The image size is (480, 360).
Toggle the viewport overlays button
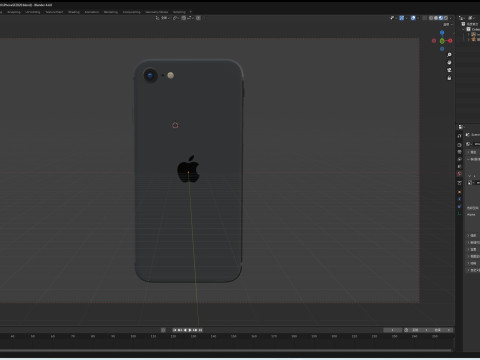pyautogui.click(x=413, y=18)
